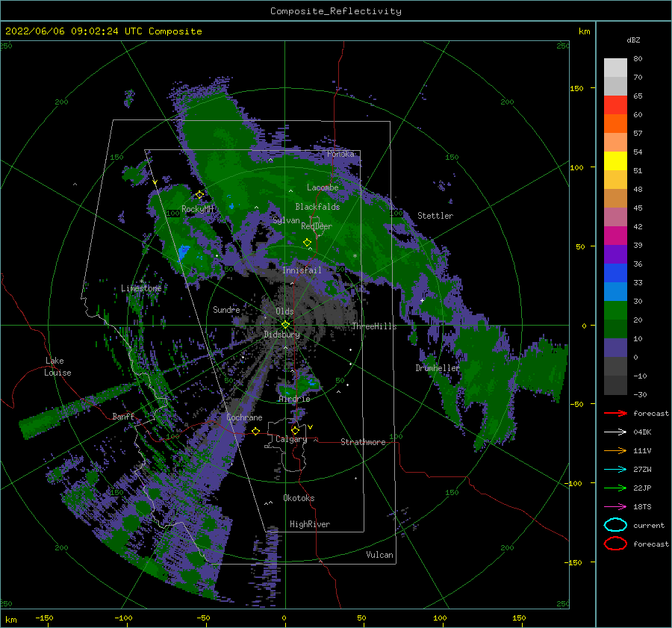Viewport: 672px width, 628px height.
Task: Click the 'current' legend label
Action: (x=649, y=526)
